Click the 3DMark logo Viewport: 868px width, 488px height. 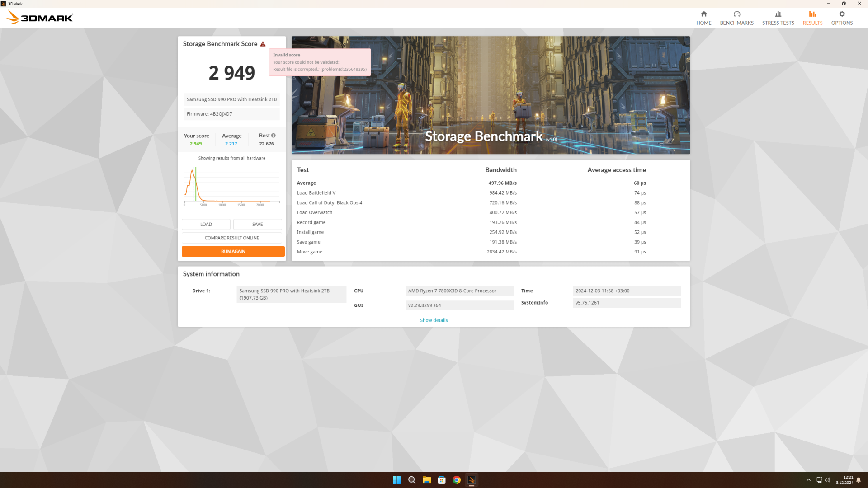(40, 18)
